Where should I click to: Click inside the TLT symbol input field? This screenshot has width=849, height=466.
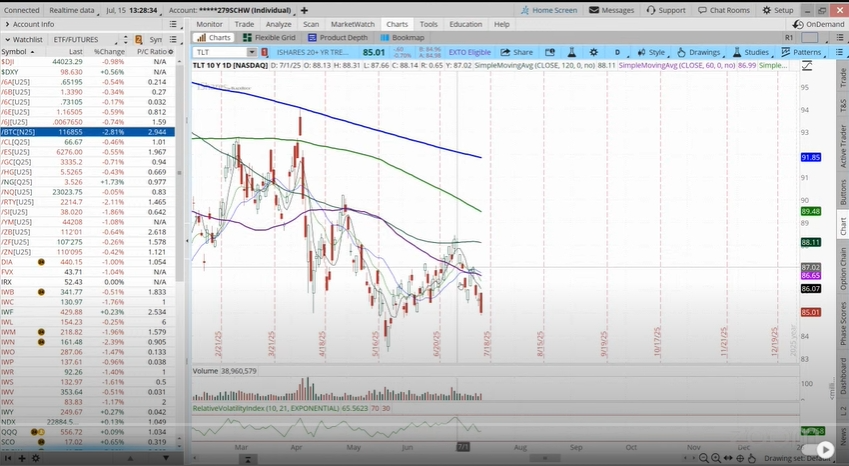220,52
